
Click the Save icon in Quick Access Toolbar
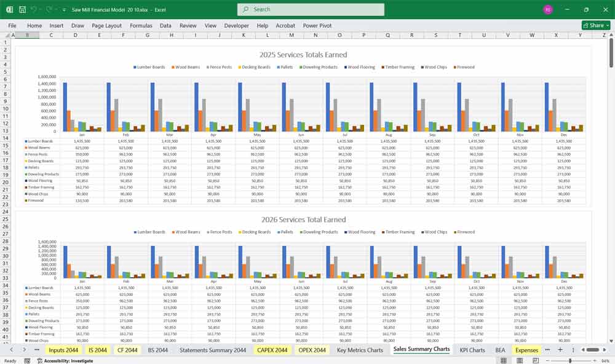22,9
